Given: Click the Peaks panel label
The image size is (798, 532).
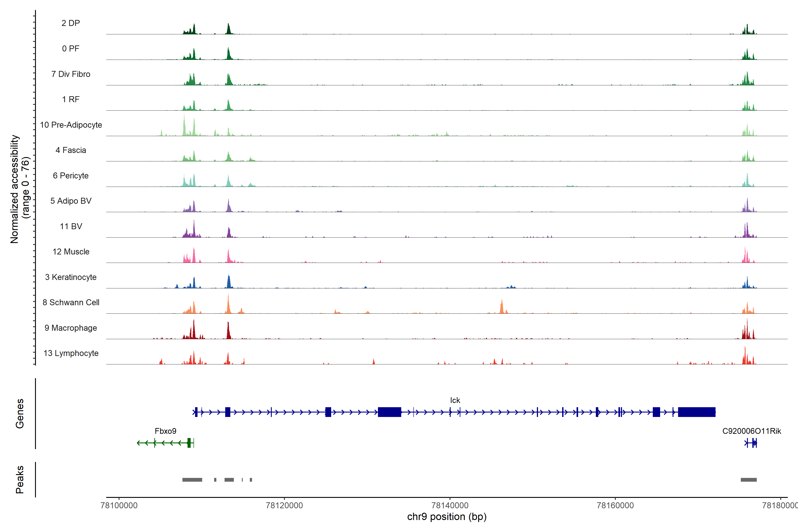Looking at the screenshot, I should [20, 479].
